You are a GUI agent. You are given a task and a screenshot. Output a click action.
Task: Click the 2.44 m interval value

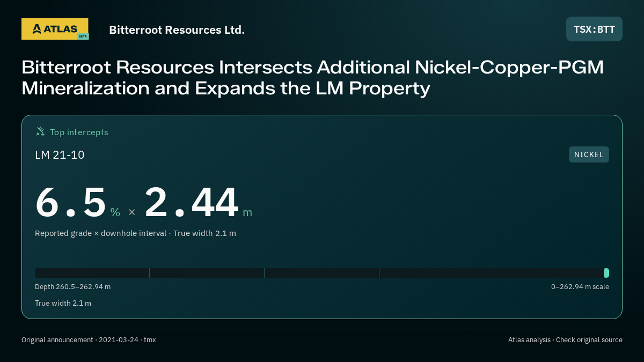[x=198, y=203]
